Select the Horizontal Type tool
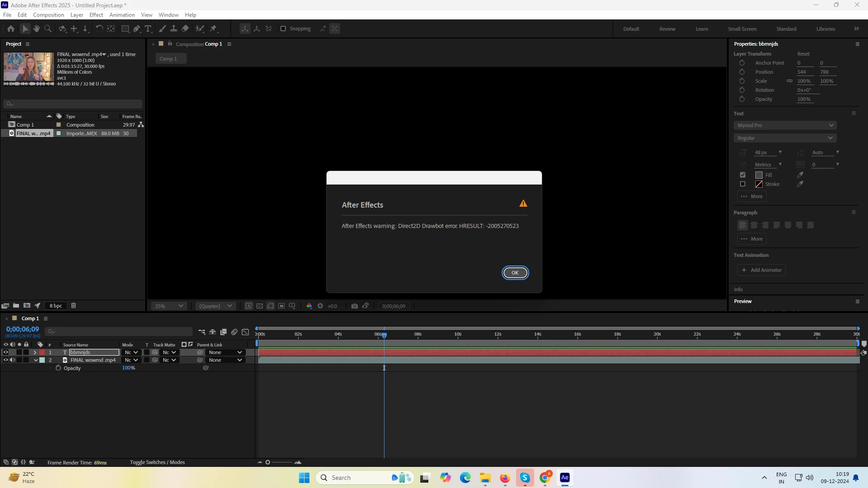Screen dimensions: 868x488 point(148,28)
